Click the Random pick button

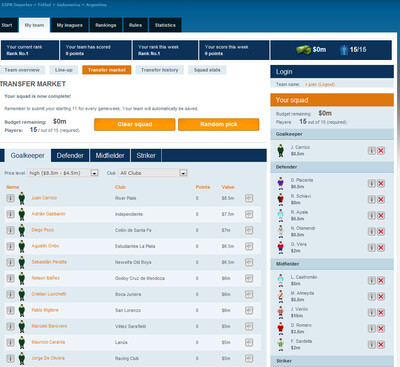pos(219,124)
